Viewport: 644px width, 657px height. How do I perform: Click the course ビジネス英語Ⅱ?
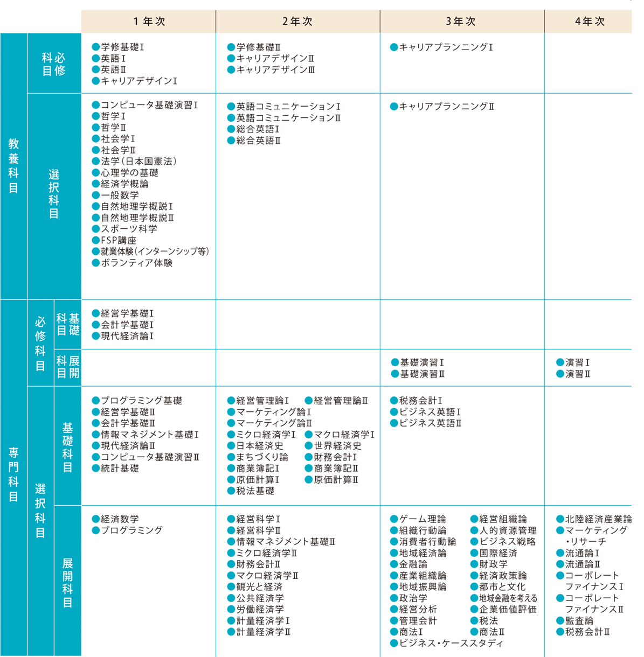tap(426, 423)
